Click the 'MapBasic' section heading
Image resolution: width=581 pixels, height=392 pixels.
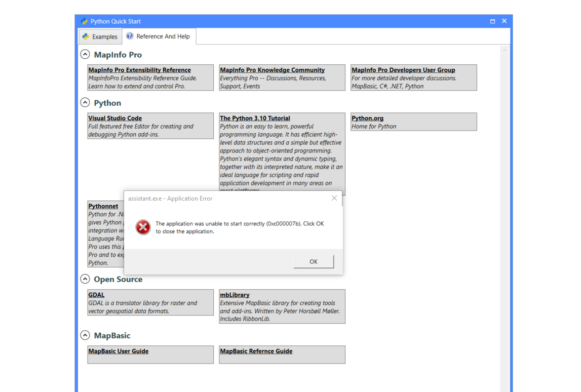[x=112, y=336]
